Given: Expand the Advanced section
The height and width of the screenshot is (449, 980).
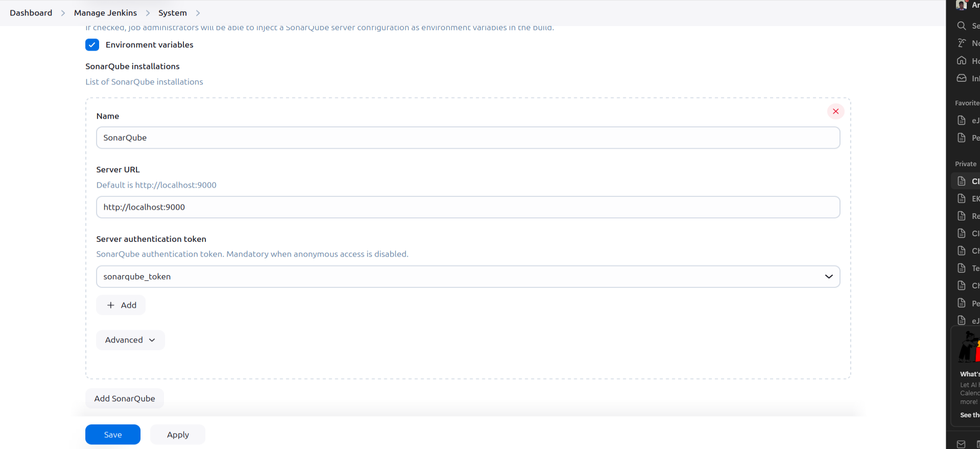Looking at the screenshot, I should (x=130, y=340).
